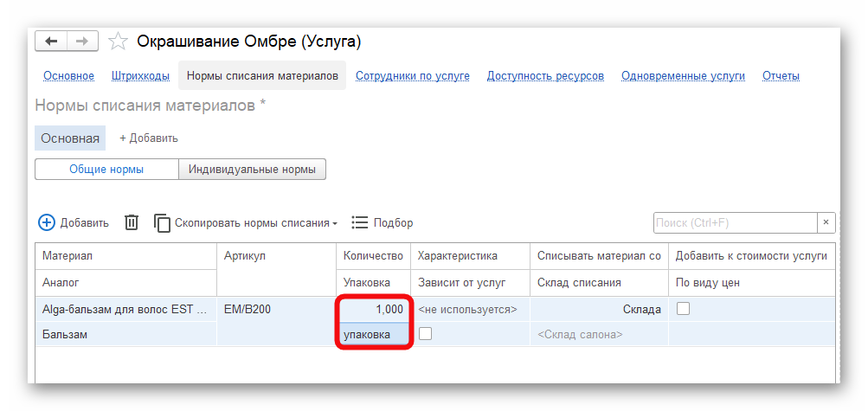Click the Количество column header
Image resolution: width=868 pixels, height=411 pixels.
374,255
